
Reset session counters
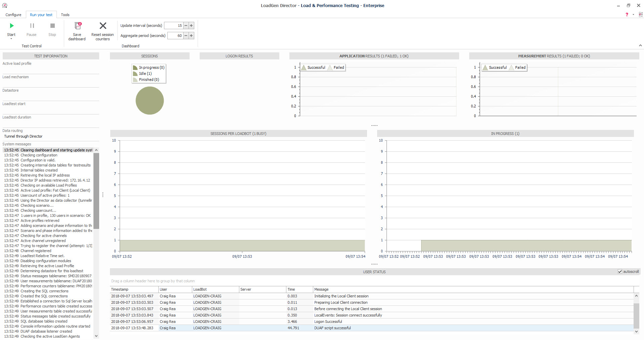[x=103, y=31]
